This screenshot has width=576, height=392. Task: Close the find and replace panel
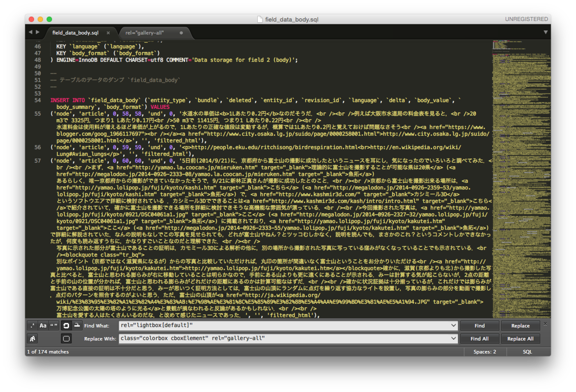[545, 324]
